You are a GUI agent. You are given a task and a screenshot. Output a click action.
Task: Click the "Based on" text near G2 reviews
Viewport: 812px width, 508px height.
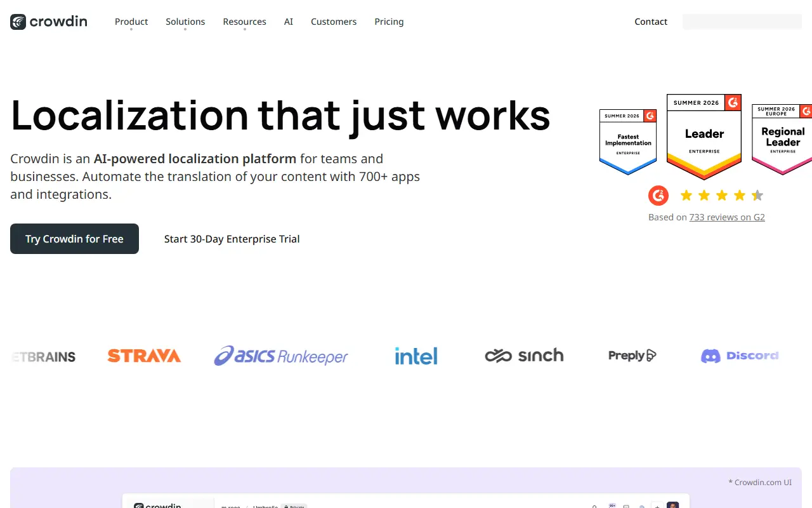pos(667,217)
